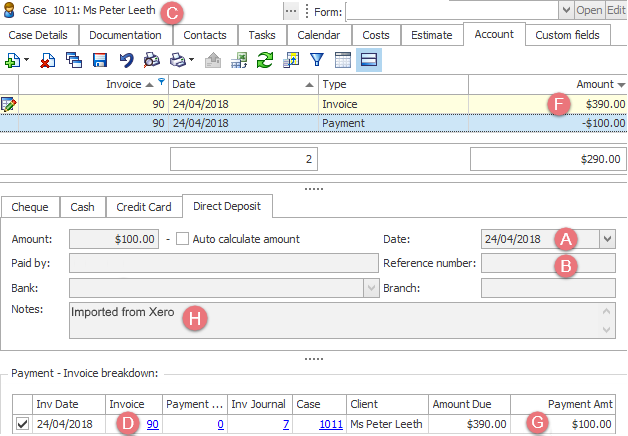Click the Notes scroll up arrow

pyautogui.click(x=606, y=311)
